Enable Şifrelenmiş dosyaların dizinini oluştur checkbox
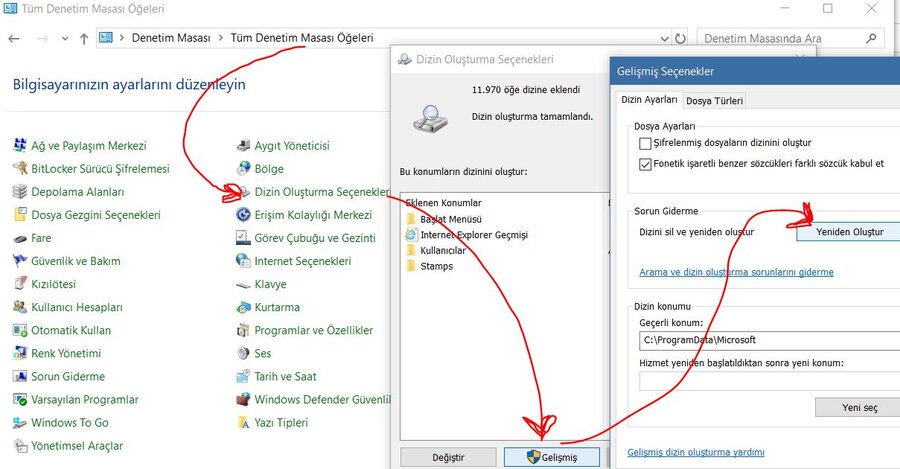900x469 pixels. 645,143
